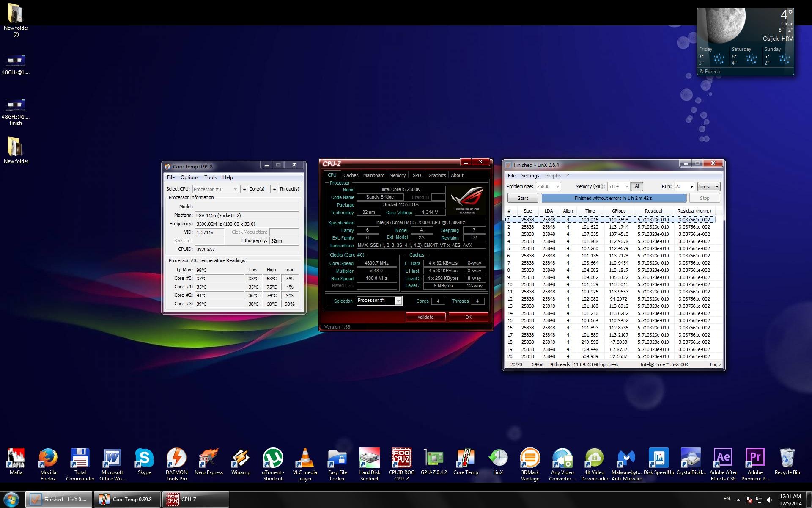Open Winamp desktop shortcut

pyautogui.click(x=241, y=461)
